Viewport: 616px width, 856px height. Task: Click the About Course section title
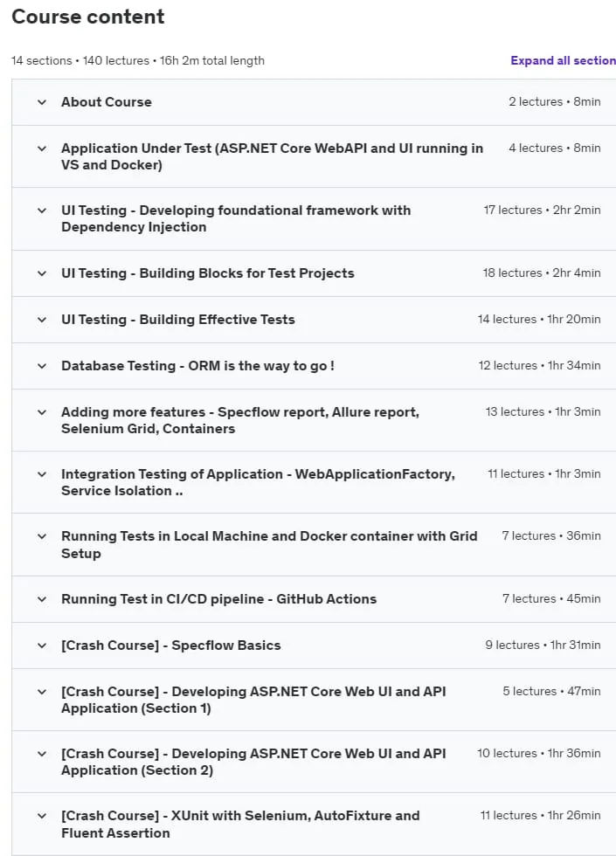(x=107, y=102)
